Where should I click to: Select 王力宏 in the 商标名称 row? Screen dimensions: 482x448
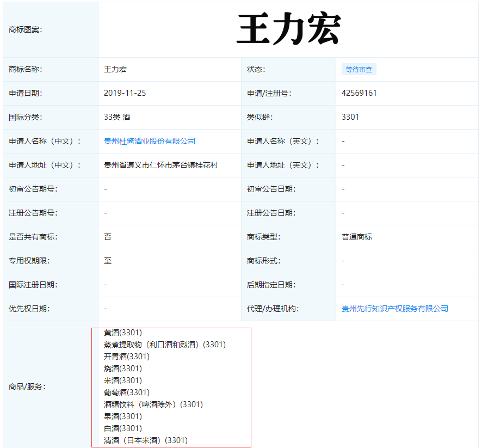point(115,69)
